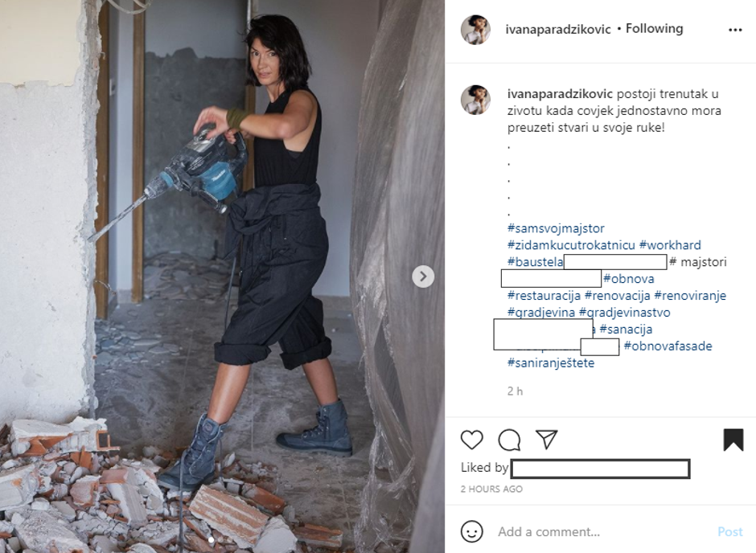Open emoji picker smiley icon

click(x=471, y=532)
